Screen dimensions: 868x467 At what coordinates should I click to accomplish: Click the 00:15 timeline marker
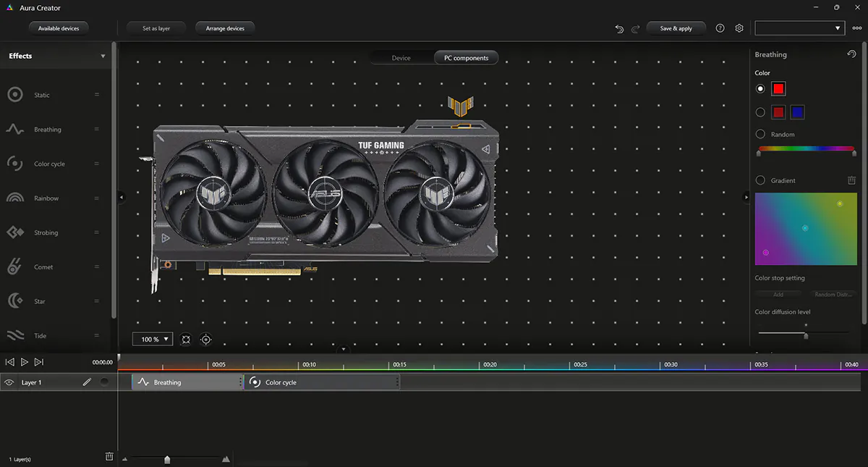[x=399, y=364]
